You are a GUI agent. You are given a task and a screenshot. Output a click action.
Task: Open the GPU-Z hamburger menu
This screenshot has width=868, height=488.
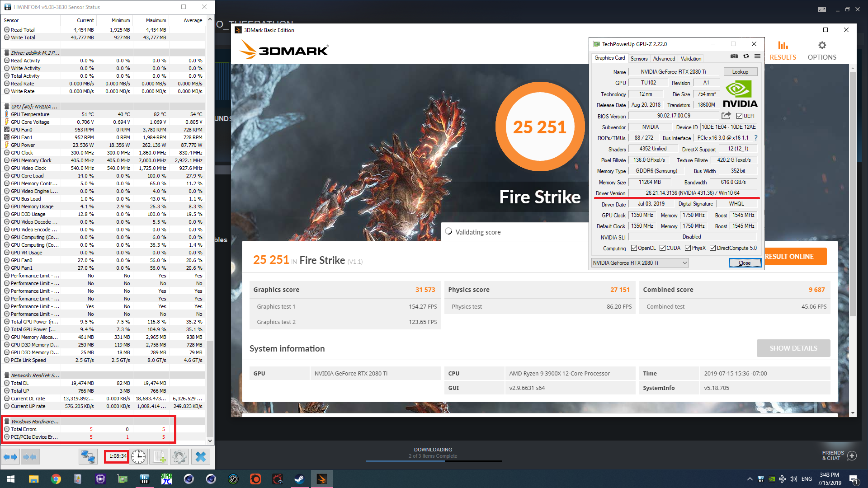pyautogui.click(x=757, y=56)
